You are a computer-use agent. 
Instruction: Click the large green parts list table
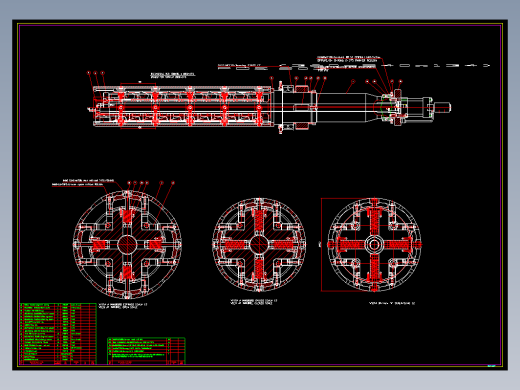[x=58, y=333]
